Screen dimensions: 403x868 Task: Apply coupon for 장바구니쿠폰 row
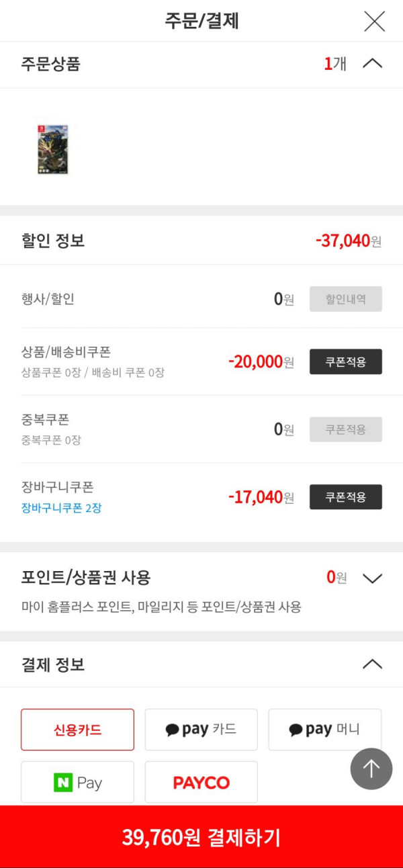point(346,497)
